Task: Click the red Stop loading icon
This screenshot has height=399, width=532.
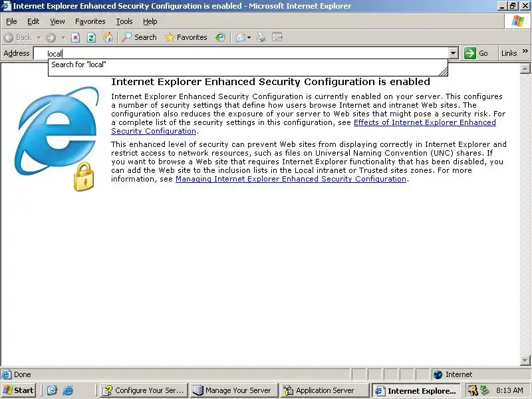Action: (75, 37)
